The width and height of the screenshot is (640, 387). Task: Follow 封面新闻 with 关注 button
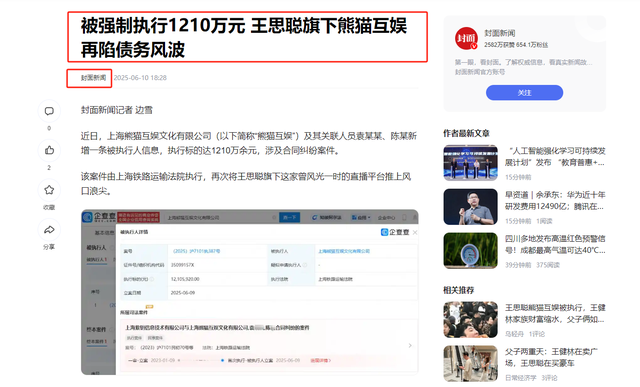[x=524, y=93]
